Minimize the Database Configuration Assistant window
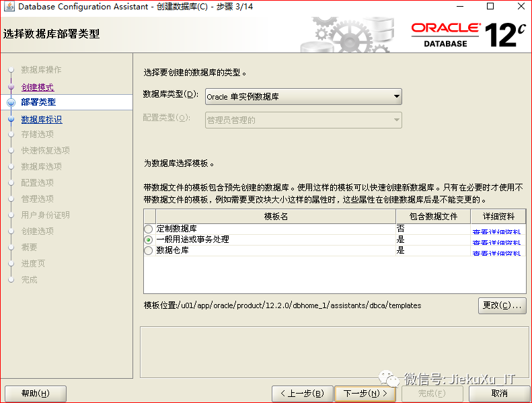This screenshot has width=532, height=403. [460, 7]
